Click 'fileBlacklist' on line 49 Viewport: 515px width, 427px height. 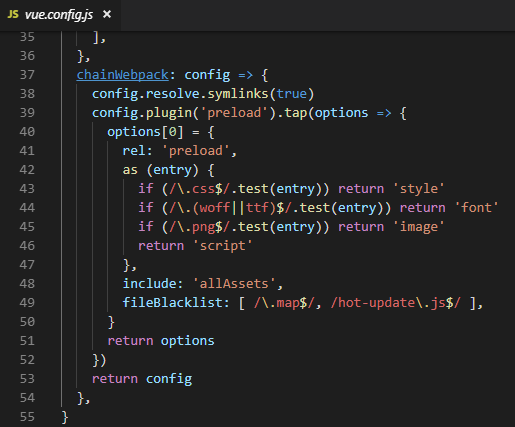[x=172, y=303]
